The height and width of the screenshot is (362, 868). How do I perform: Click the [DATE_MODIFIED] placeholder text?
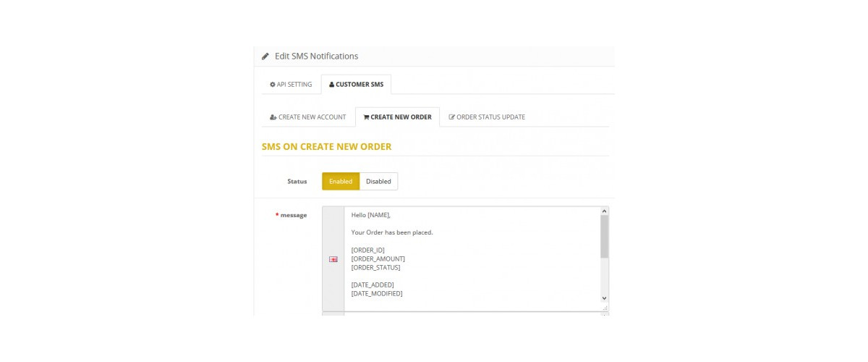pos(377,293)
